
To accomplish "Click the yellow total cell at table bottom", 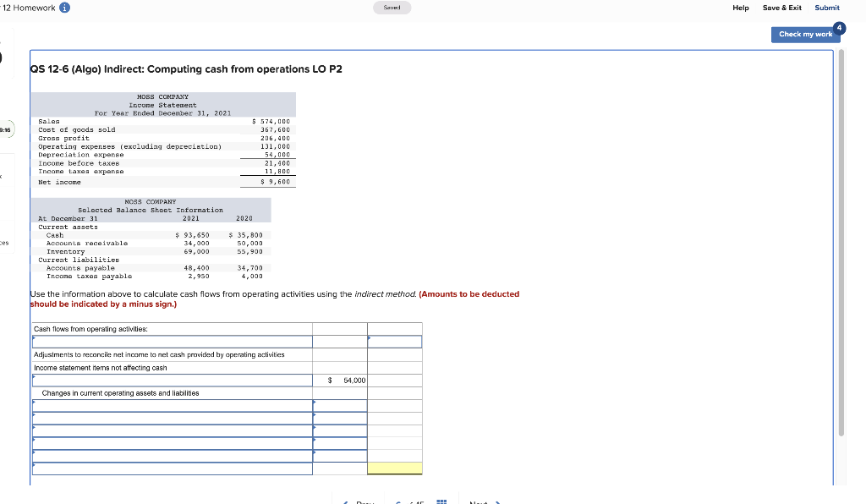I will [x=393, y=466].
